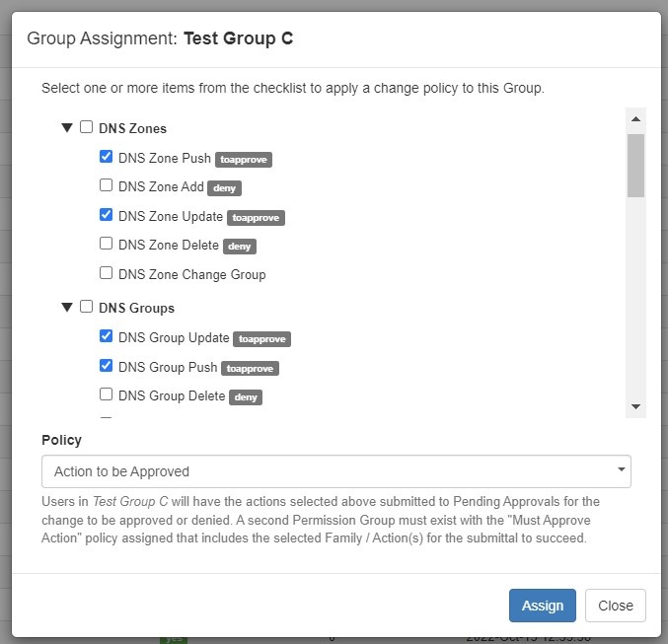Collapse the DNS Groups tree section
668x644 pixels.
(67, 307)
